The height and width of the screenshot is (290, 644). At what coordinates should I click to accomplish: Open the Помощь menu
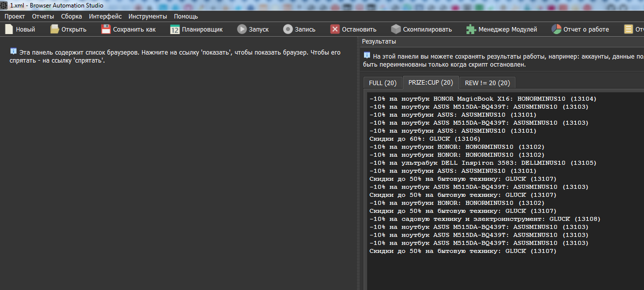186,17
